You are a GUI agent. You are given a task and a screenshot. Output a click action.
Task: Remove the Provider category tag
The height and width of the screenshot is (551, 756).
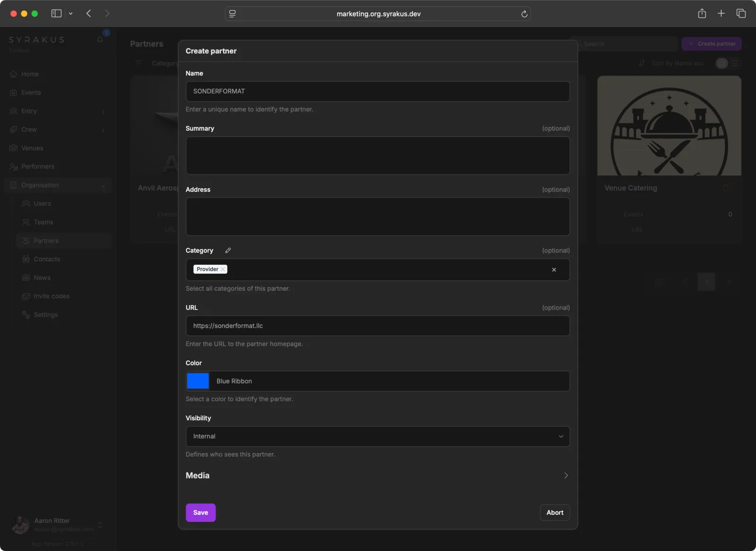point(223,269)
